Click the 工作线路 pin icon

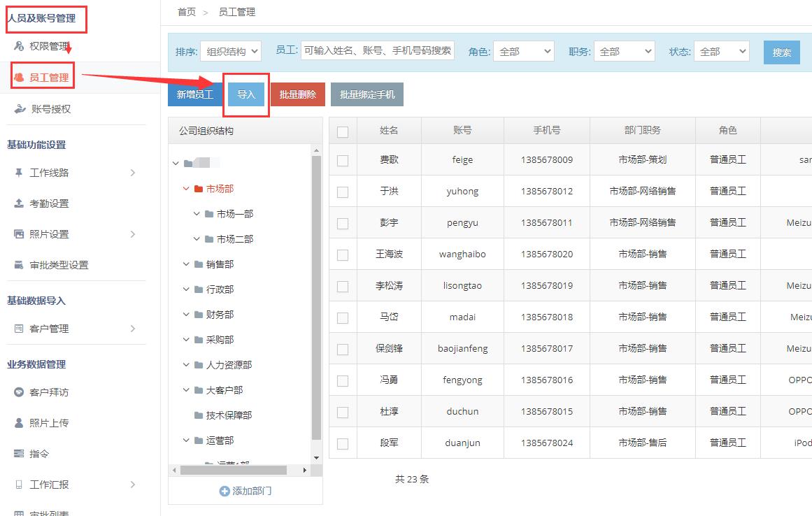pyautogui.click(x=19, y=173)
